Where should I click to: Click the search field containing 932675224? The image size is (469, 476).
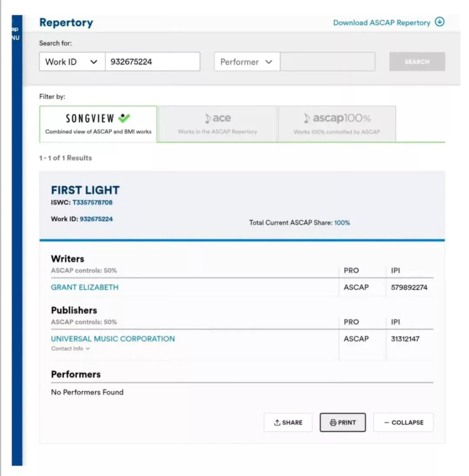(152, 62)
